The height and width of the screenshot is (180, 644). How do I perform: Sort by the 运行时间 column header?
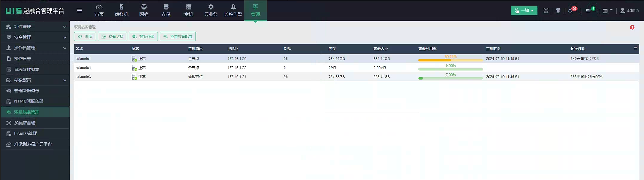(x=578, y=49)
